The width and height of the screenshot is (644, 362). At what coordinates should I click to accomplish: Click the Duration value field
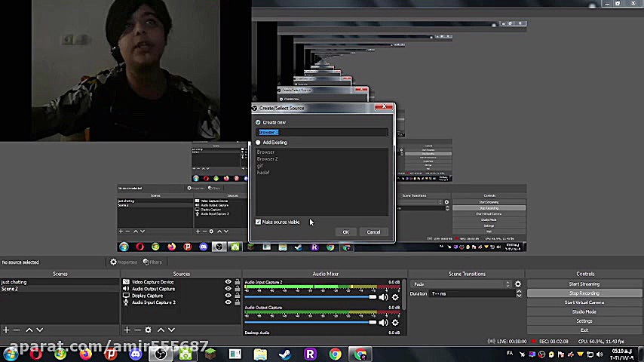[x=472, y=293]
